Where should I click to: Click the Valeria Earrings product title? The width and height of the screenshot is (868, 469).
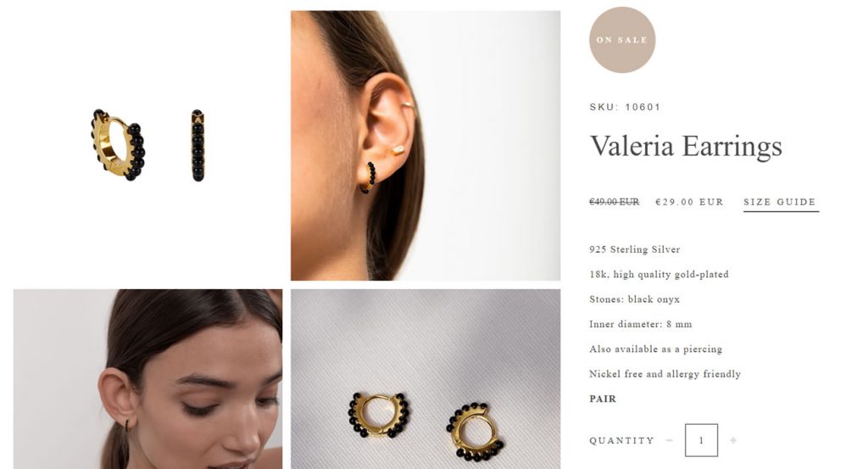(686, 146)
